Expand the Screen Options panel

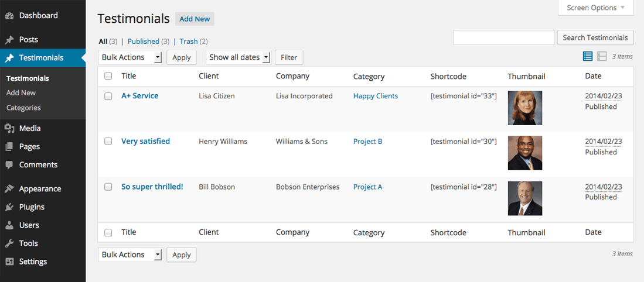[x=595, y=8]
